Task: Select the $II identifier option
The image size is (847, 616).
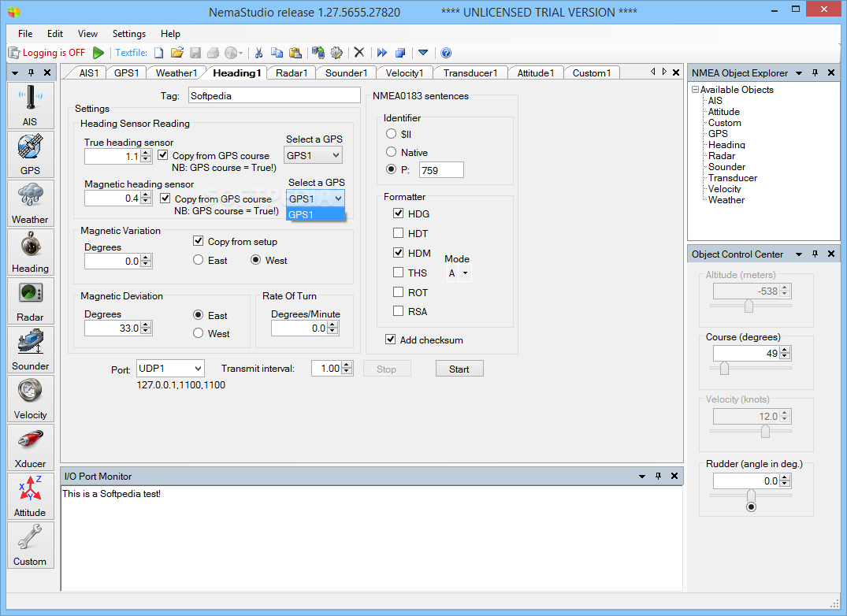Action: tap(391, 133)
